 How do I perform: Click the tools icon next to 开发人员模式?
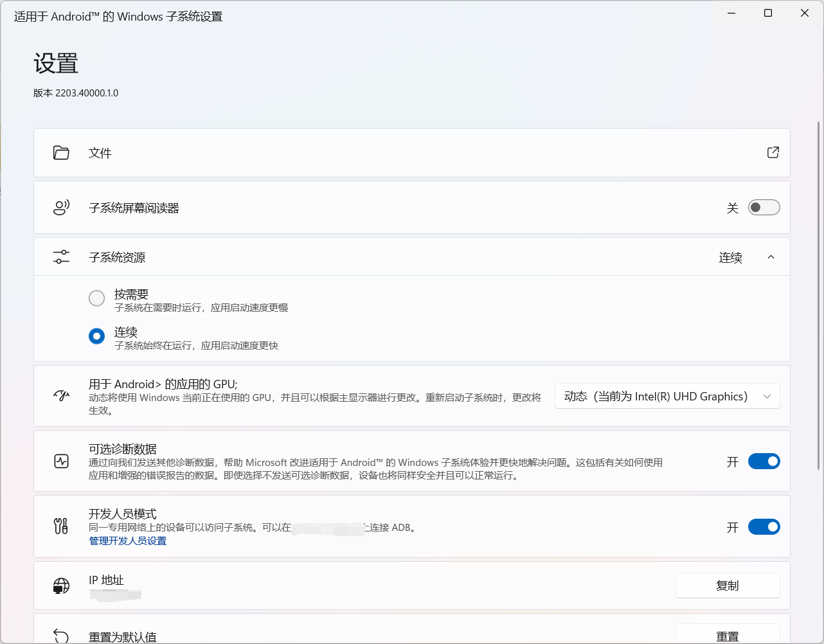coord(61,526)
